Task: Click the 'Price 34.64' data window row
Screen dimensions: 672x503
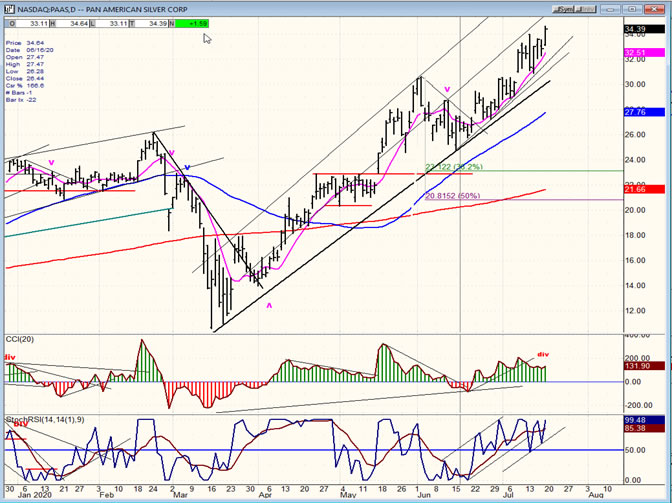Action: point(25,43)
